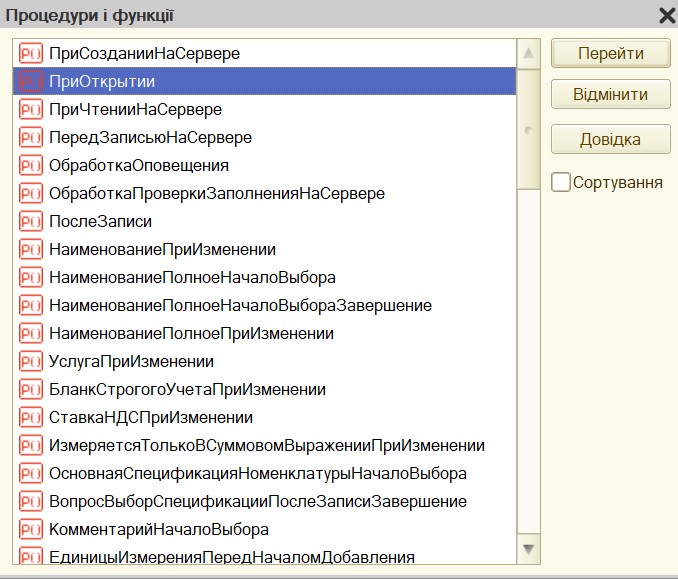Click icon beside НаименованиеПолноеНачалоВыбораЗавершение
This screenshot has height=579, width=678.
coord(31,305)
